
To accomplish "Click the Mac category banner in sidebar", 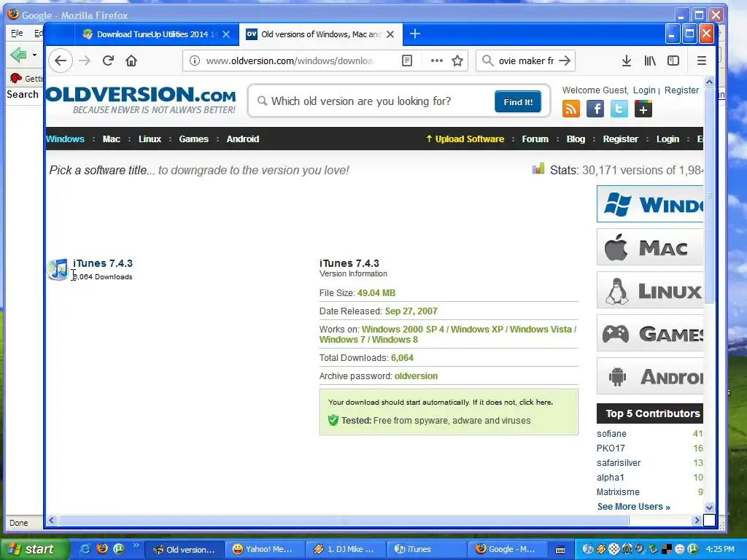I will click(650, 247).
